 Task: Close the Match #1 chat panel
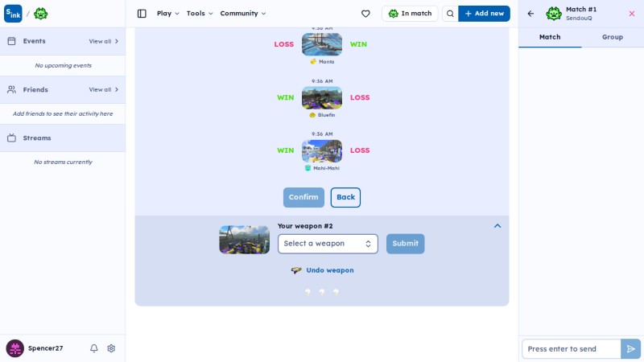[632, 14]
